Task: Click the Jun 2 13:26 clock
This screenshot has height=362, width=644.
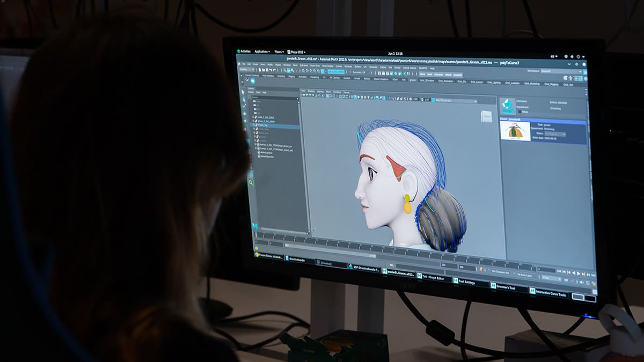Action: point(395,54)
